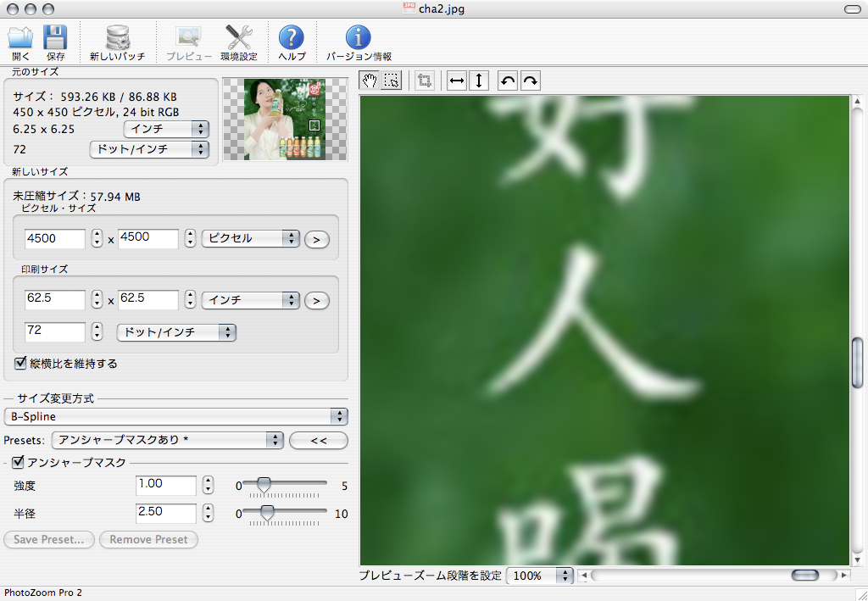Screen dimensions: 868x601
Task: Click the pixel width stepper arrows
Action: (97, 238)
